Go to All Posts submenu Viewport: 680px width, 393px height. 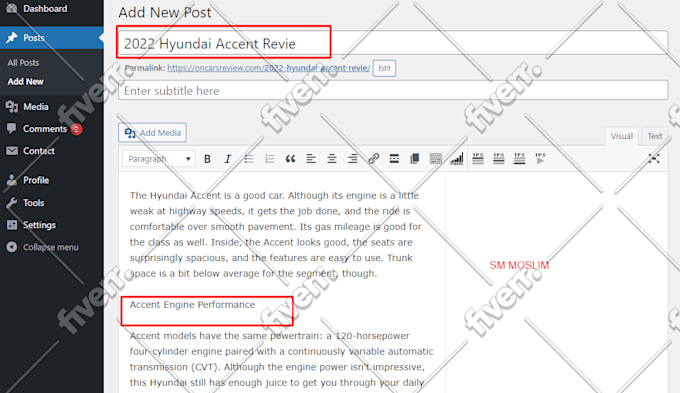[x=23, y=63]
